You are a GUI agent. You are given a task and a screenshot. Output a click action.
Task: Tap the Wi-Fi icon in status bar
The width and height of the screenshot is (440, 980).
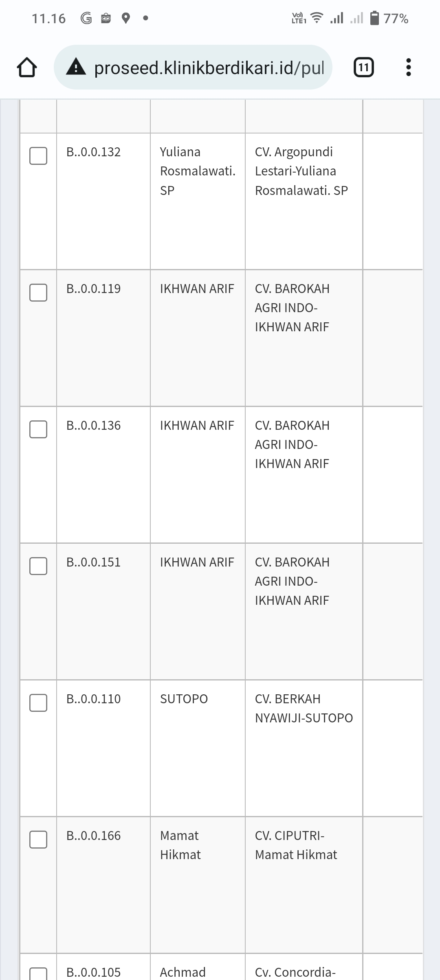click(317, 18)
